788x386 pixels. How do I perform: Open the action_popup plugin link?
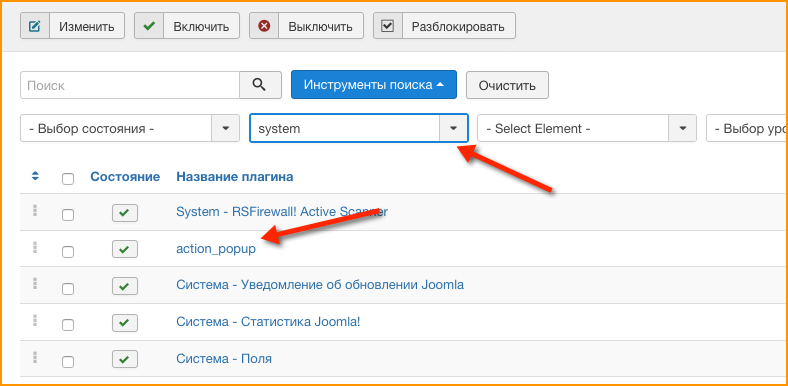tap(216, 249)
